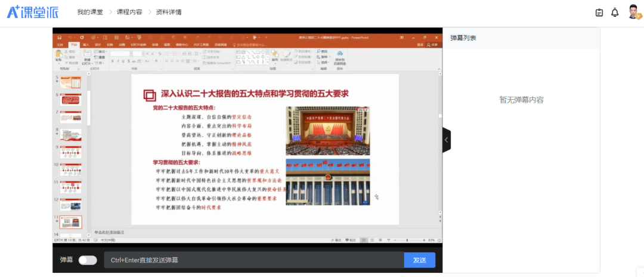Click the danmaku text input field
The height and width of the screenshot is (277, 644).
coord(253,260)
